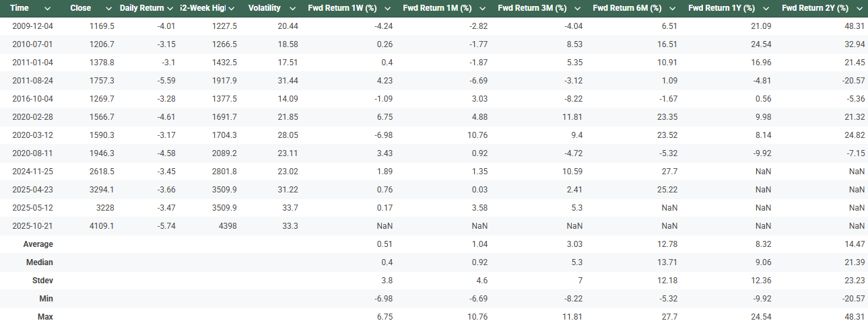Select the 1M forward return 3.03
The image size is (868, 325).
click(479, 99)
